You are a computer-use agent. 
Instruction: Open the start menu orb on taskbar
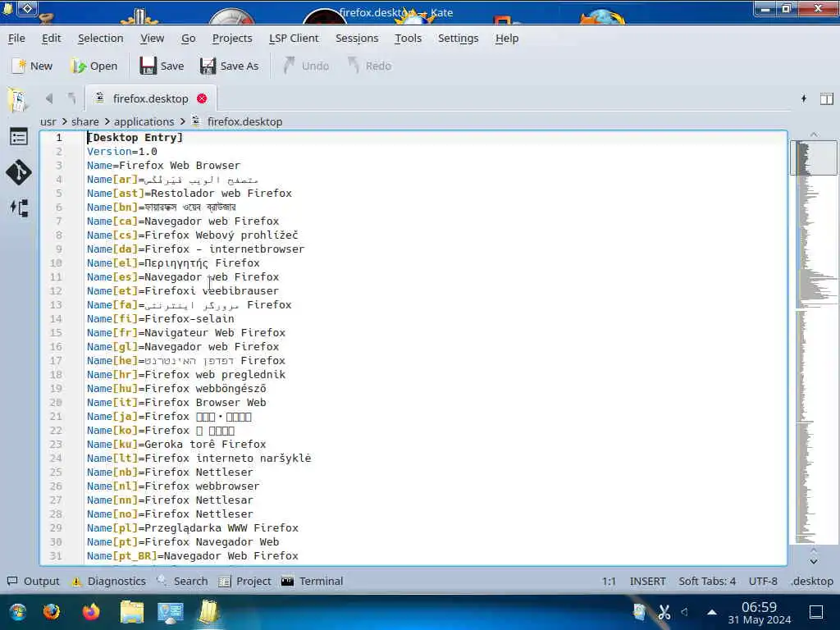18,612
